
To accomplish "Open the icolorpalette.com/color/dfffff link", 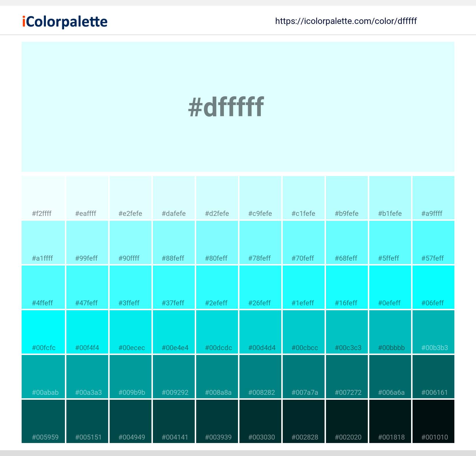I will coord(346,21).
